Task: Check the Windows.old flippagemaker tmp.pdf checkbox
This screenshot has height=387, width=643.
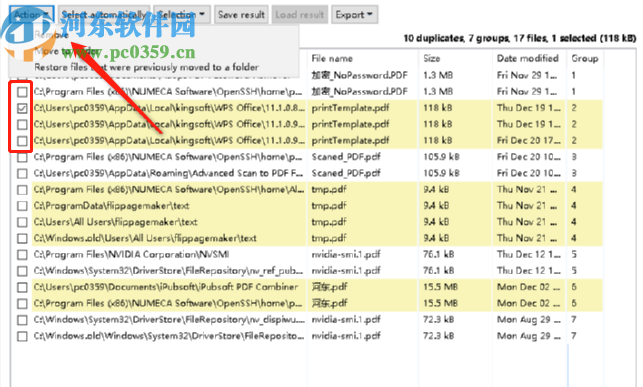Action: click(x=22, y=239)
